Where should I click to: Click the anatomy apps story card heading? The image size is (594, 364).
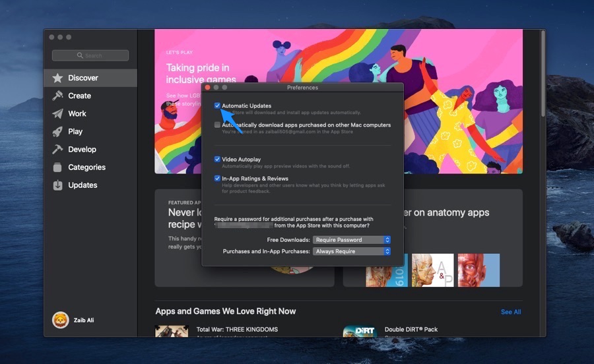coord(447,212)
